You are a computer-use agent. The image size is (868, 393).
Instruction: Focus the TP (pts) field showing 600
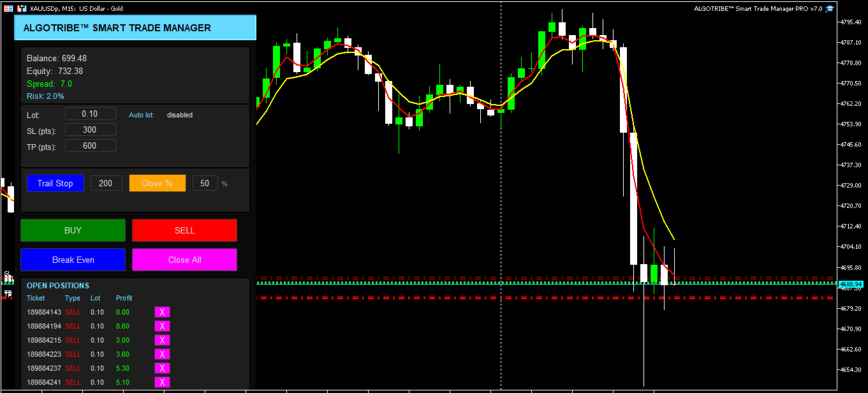[x=90, y=145]
